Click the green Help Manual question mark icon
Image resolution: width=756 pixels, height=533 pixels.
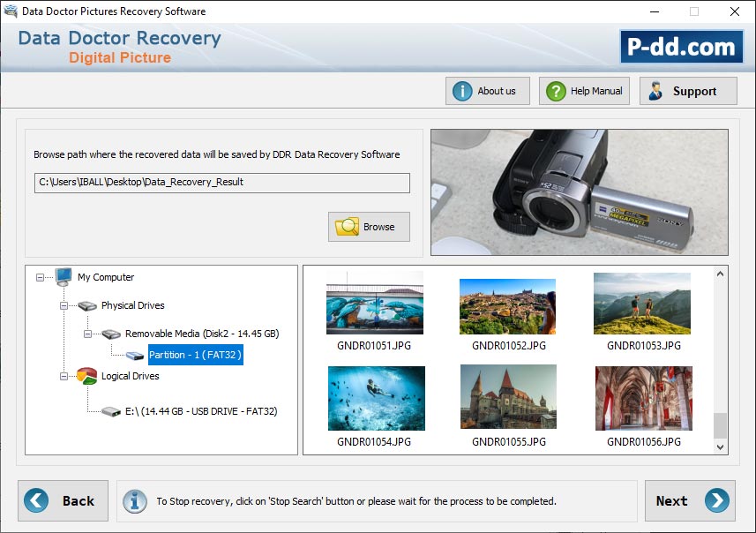pos(554,90)
